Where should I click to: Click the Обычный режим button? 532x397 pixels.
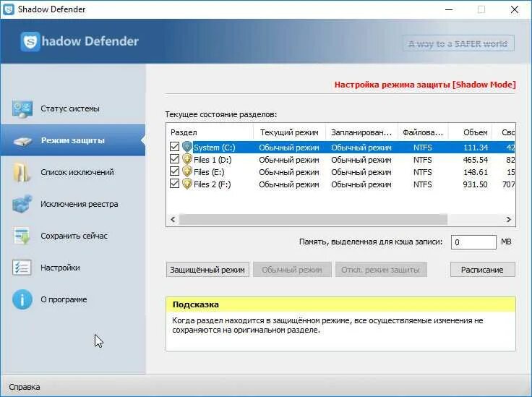pyautogui.click(x=292, y=270)
